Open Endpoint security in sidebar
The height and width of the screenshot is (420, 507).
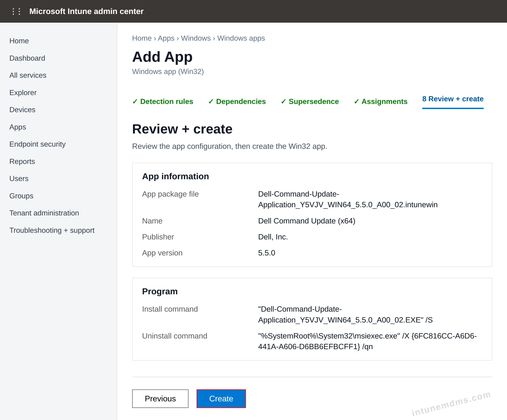tap(37, 144)
